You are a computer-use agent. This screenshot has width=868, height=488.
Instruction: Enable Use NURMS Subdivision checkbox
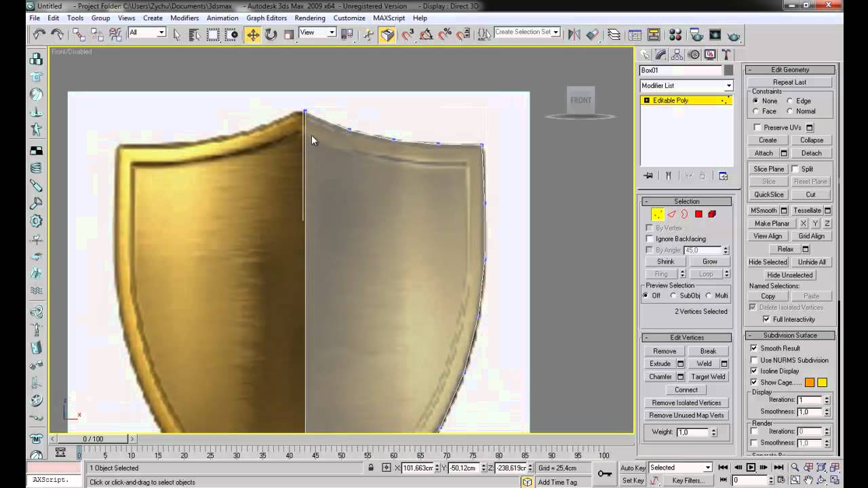[754, 360]
